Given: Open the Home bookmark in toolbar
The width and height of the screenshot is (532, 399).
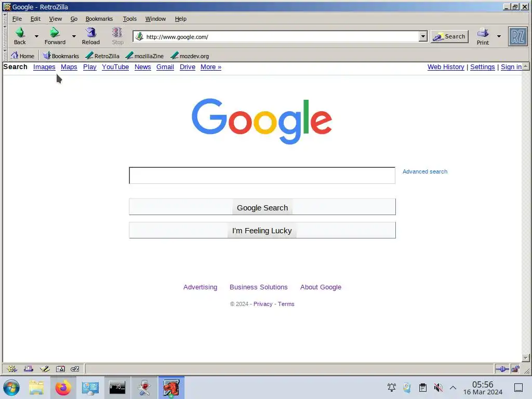Looking at the screenshot, I should [x=22, y=56].
